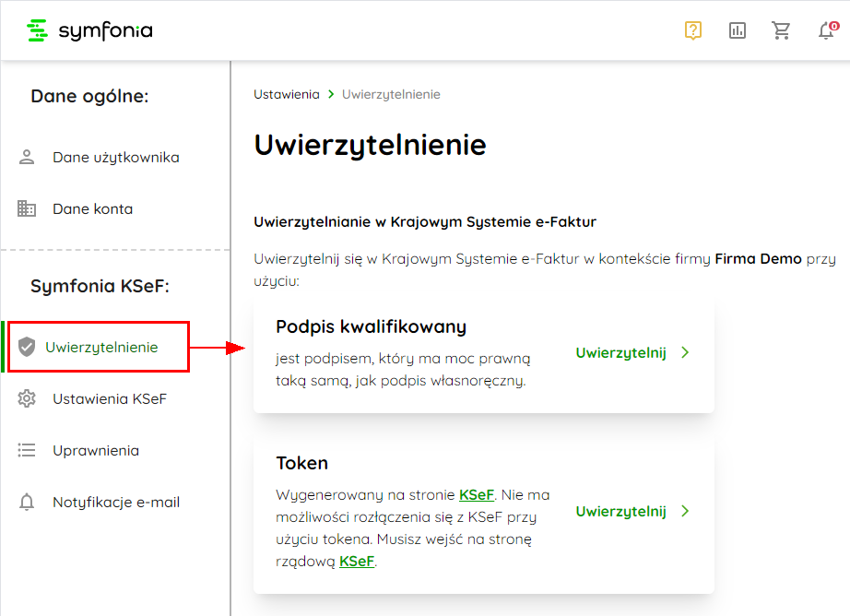Open KSeF link after 'na stronie'
Viewport: 850px width, 616px height.
click(x=477, y=494)
